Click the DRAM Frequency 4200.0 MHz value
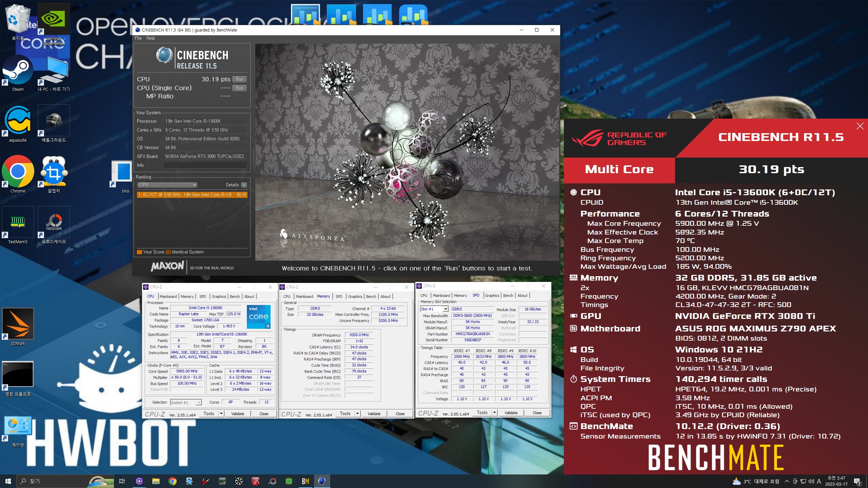868x488 pixels. pyautogui.click(x=359, y=335)
